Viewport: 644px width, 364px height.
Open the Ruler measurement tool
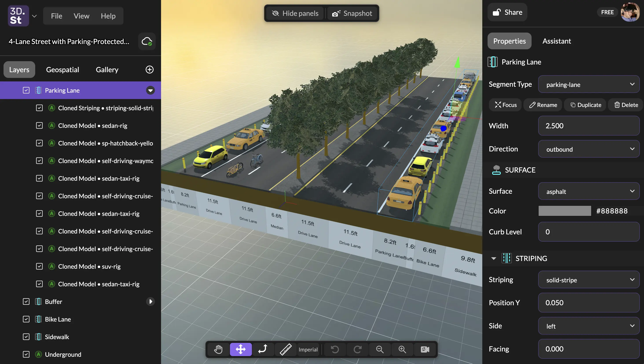285,349
